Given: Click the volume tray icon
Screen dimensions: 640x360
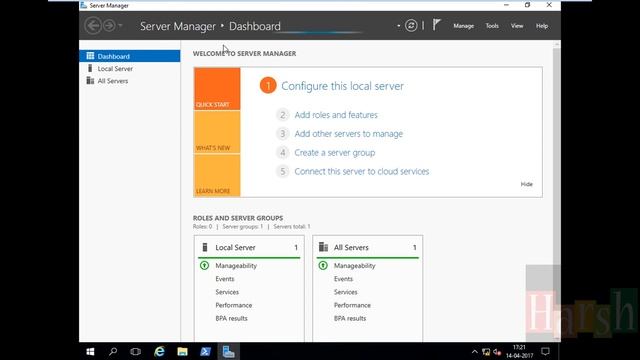Looking at the screenshot, I should (497, 352).
